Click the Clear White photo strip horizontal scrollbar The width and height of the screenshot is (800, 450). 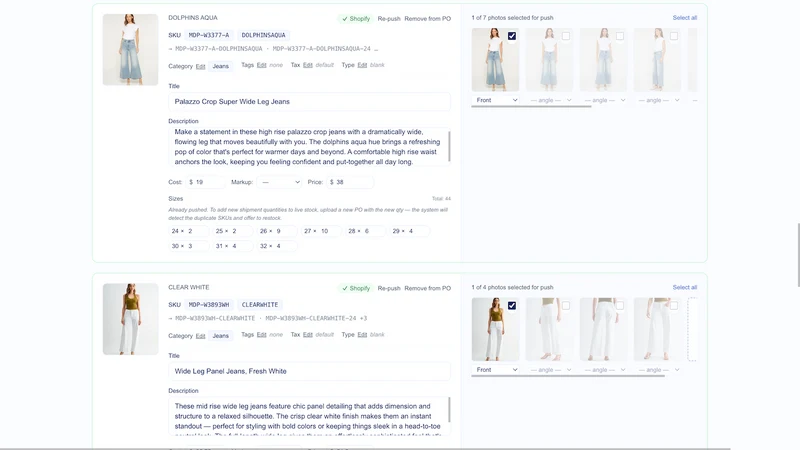[x=568, y=376]
